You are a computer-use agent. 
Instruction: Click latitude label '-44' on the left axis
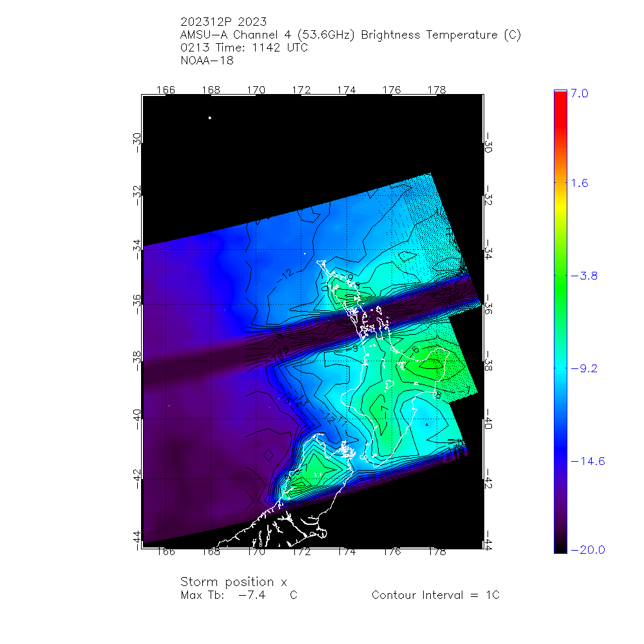click(137, 540)
